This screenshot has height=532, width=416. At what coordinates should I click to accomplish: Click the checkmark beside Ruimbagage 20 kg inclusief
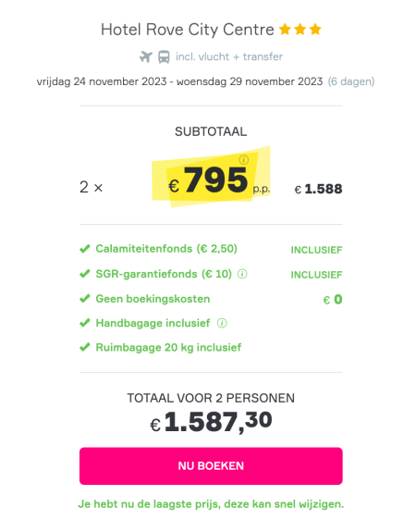click(85, 348)
